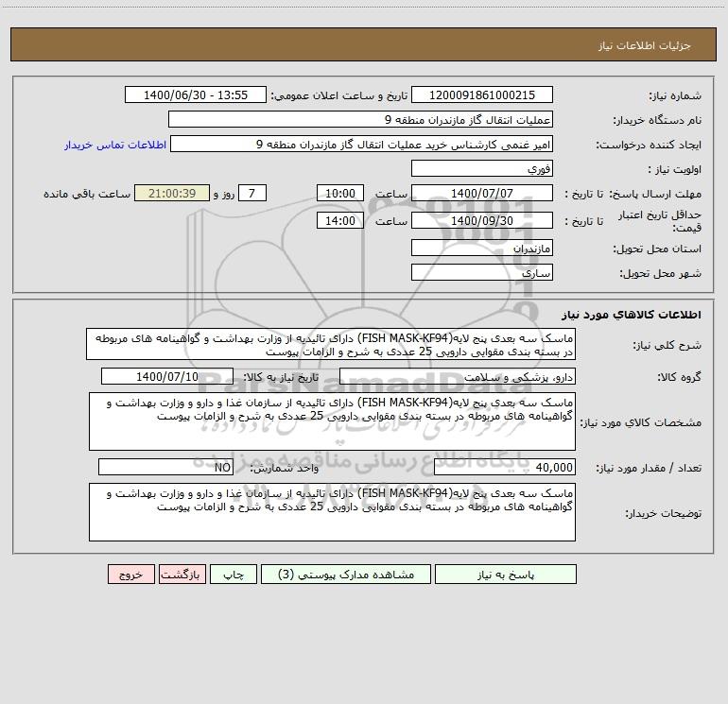The height and width of the screenshot is (704, 728).
Task: Click the priority field showing 'فوری'
Action: [x=482, y=168]
